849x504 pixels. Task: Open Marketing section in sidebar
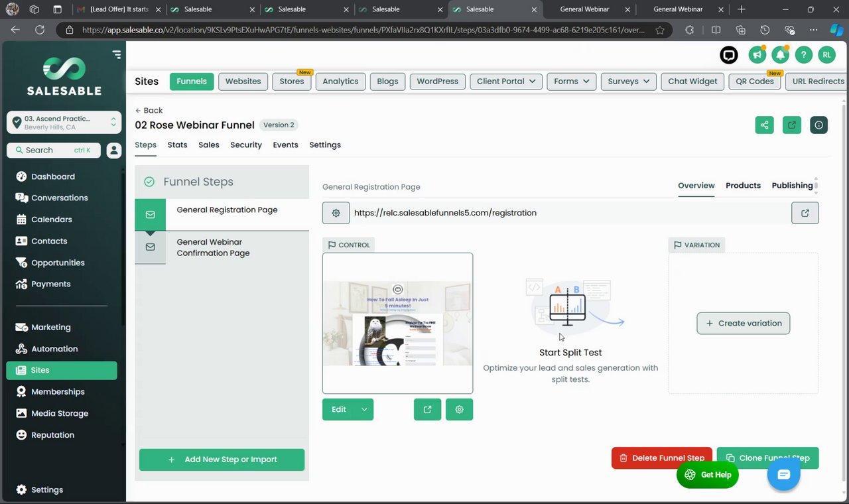tap(42, 327)
